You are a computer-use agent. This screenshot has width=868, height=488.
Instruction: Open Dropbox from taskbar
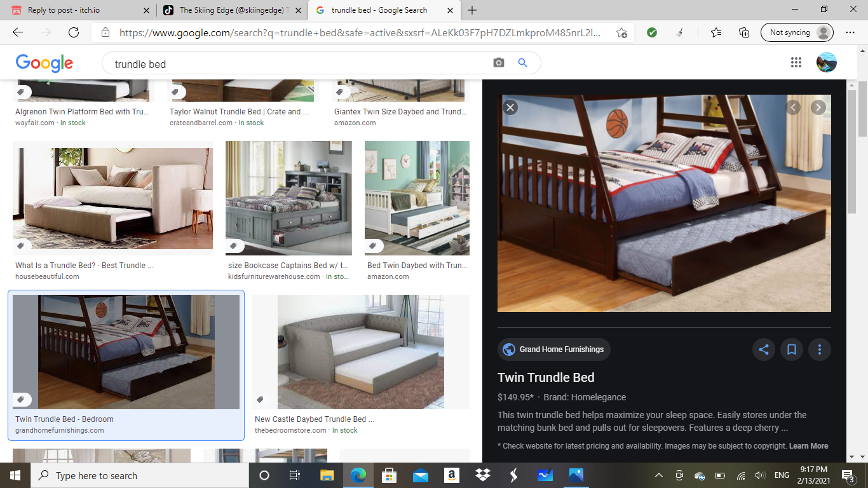(x=482, y=475)
